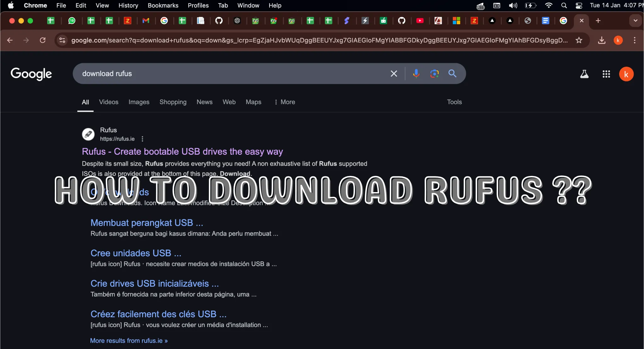Open the green robot favicon tab
This screenshot has width=644, height=349.
pos(383,21)
